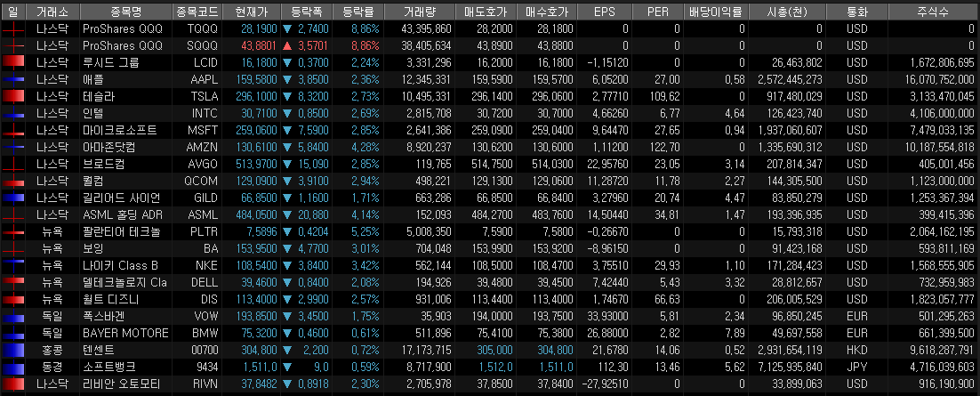Click the daily candle icon for 길리어드 사이언
The height and width of the screenshot is (396, 980).
point(12,198)
